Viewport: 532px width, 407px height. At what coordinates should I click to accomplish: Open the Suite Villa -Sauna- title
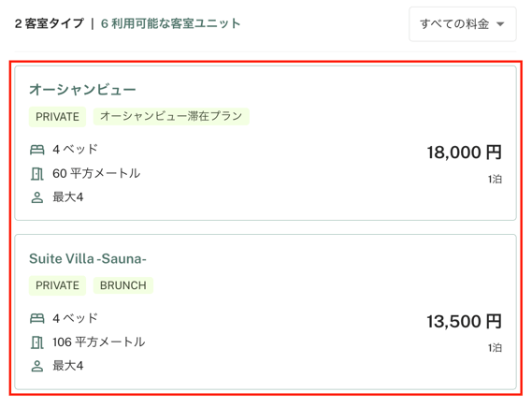coord(88,258)
